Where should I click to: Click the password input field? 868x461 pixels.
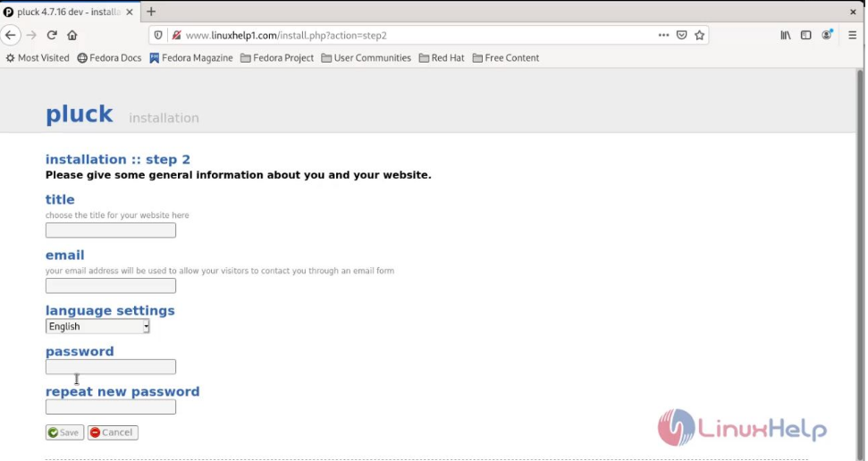(111, 366)
